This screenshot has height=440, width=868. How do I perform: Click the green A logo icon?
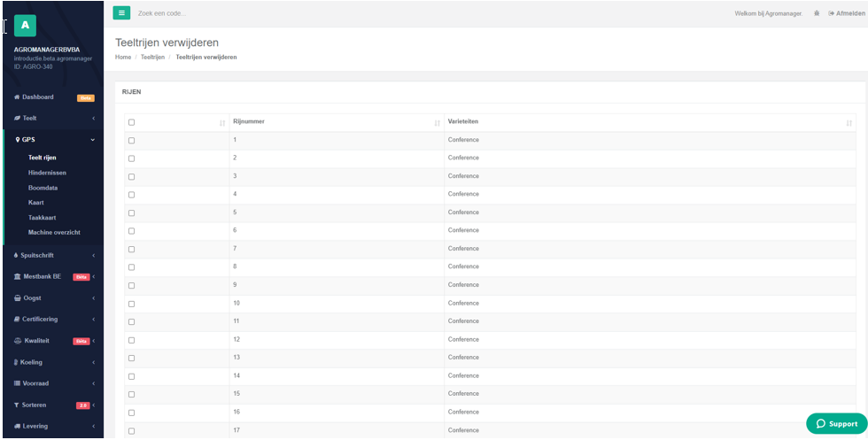click(x=25, y=26)
